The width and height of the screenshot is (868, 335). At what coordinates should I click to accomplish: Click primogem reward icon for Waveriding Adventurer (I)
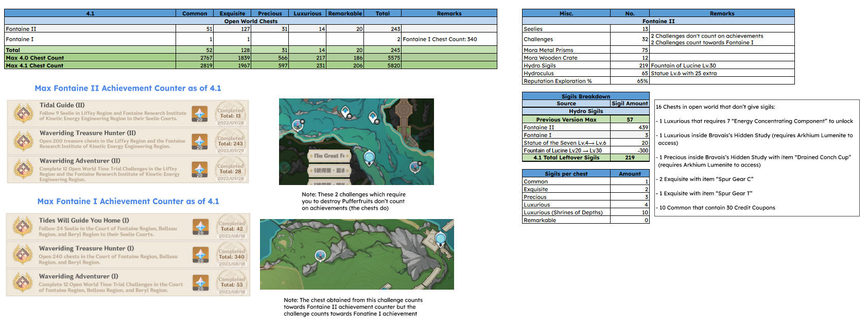[x=200, y=282]
